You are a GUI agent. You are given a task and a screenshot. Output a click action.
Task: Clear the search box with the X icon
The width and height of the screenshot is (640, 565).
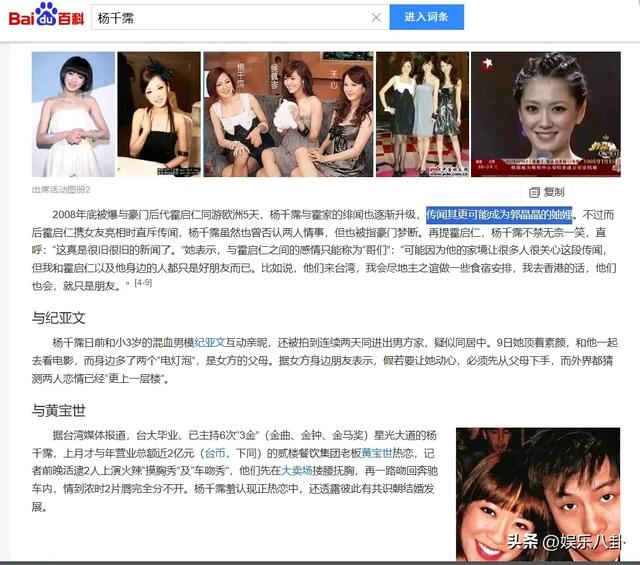377,17
